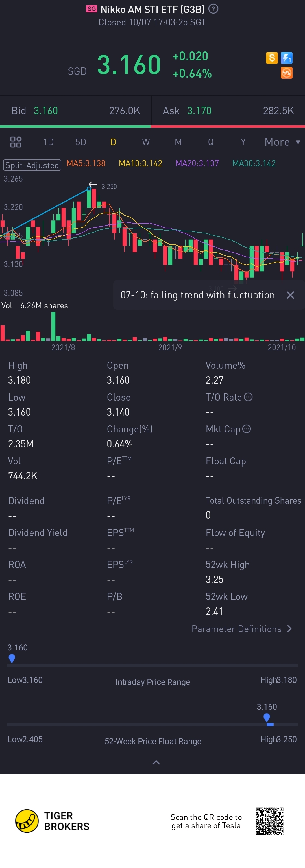
Task: Collapse the details panel with up chevron
Action: tap(156, 762)
